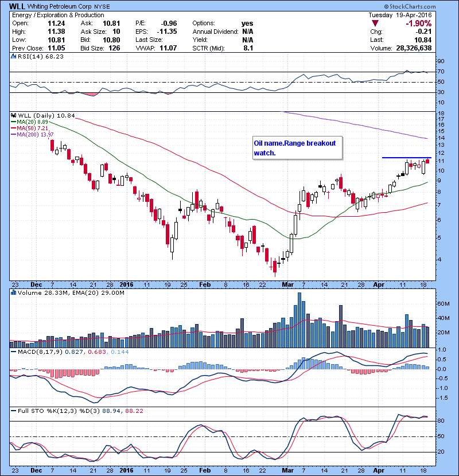The width and height of the screenshot is (459, 476).
Task: Click the Volume 28.33M, EMA(20) 29.00M label
Action: pyautogui.click(x=71, y=292)
